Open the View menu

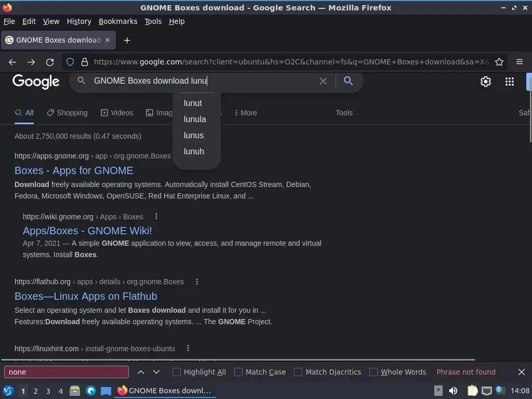(x=51, y=21)
